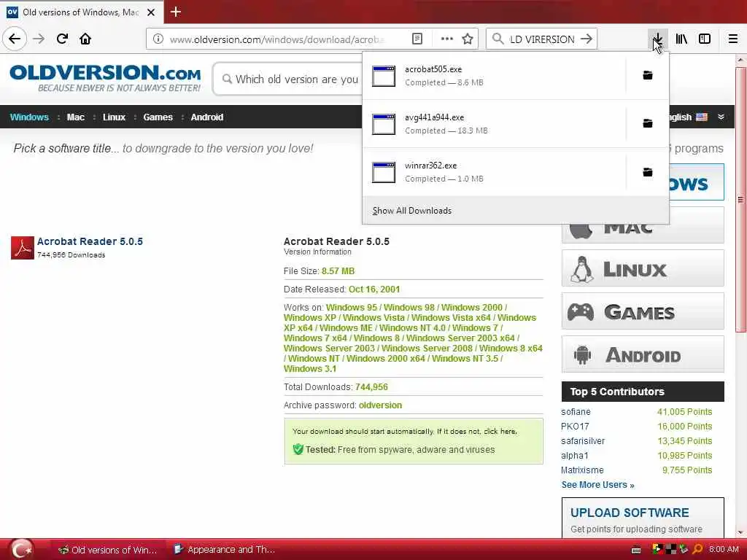Click into the browser search box
The height and width of the screenshot is (560, 747).
click(542, 39)
